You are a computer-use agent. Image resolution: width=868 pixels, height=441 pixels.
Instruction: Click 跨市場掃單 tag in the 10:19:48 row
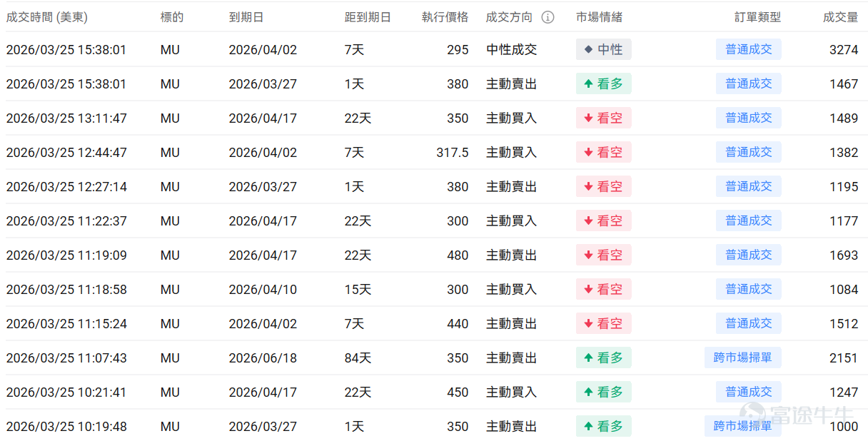pos(743,426)
